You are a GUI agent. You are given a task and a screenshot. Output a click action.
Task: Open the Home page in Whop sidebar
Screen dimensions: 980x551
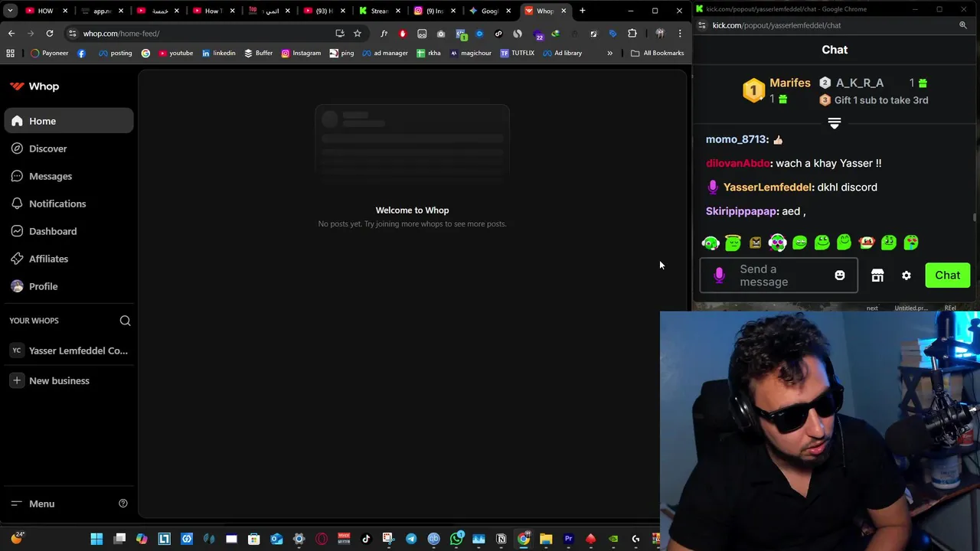pyautogui.click(x=69, y=121)
